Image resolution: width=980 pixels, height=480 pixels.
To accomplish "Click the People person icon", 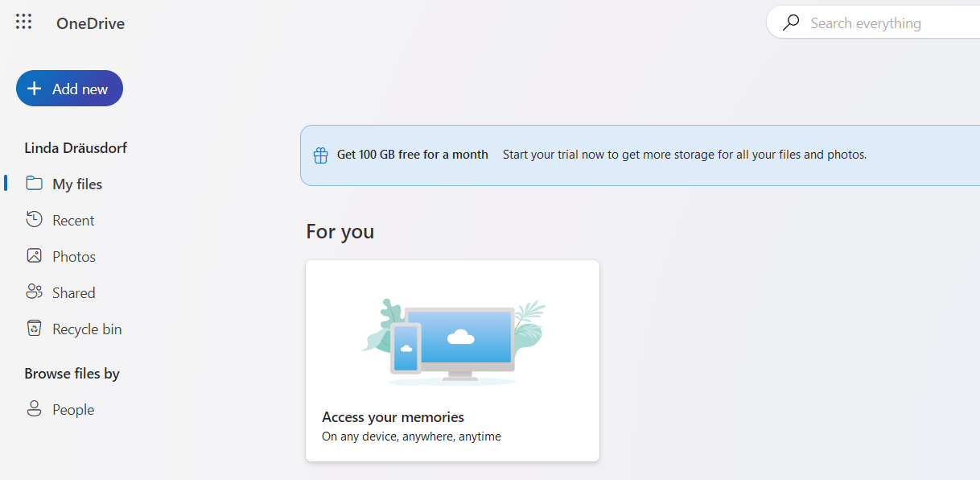I will click(34, 408).
